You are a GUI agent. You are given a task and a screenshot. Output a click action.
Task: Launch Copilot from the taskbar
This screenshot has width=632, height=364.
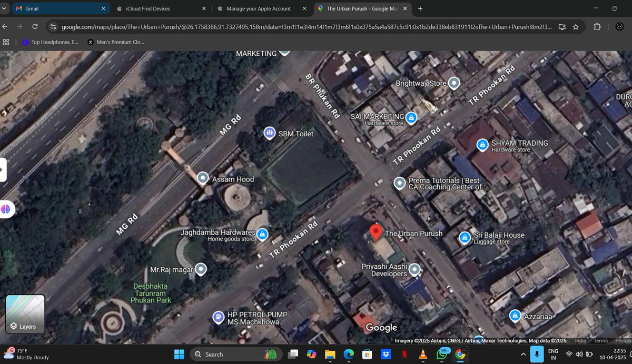[311, 354]
